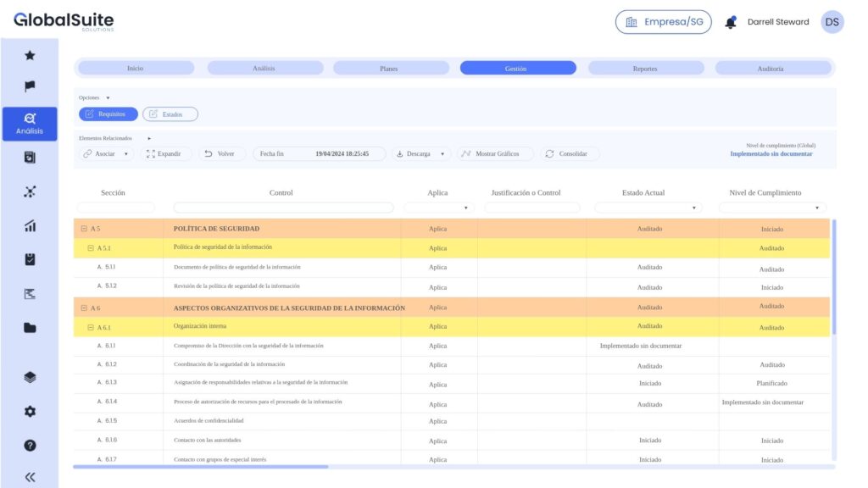Open the folder icon in sidebar
Image resolution: width=868 pixels, height=488 pixels.
30,328
